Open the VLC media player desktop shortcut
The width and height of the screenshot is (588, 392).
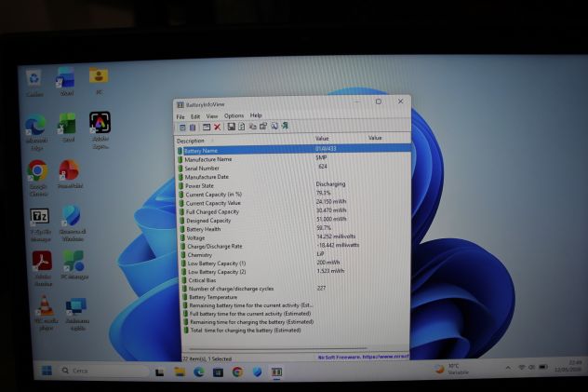point(45,312)
